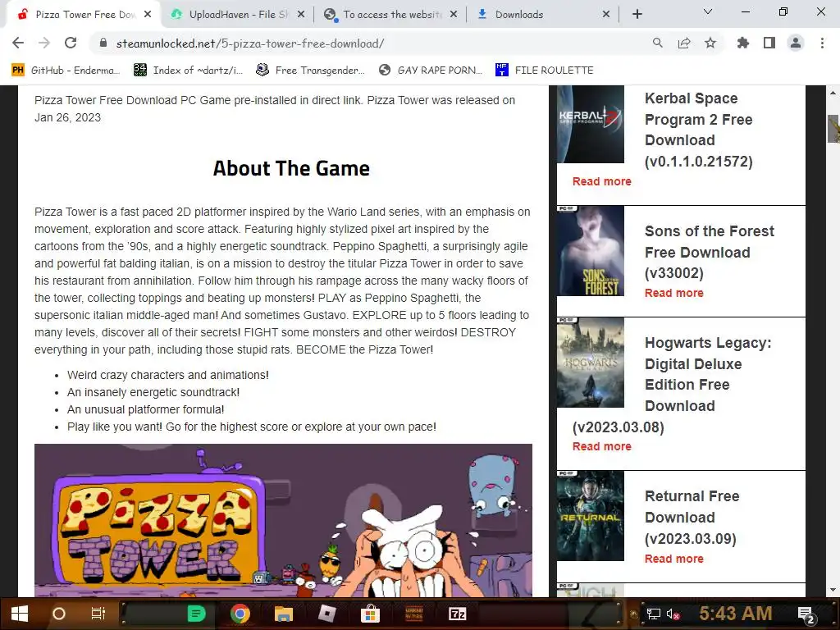The height and width of the screenshot is (630, 840).
Task: Open the Windows Start menu
Action: point(20,614)
